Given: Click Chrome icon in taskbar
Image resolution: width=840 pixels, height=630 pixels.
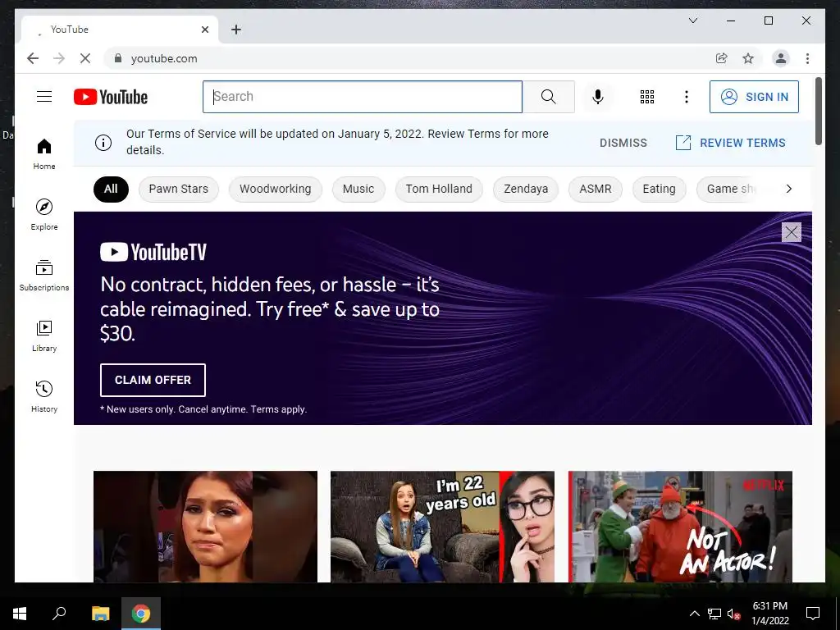Looking at the screenshot, I should (x=141, y=614).
